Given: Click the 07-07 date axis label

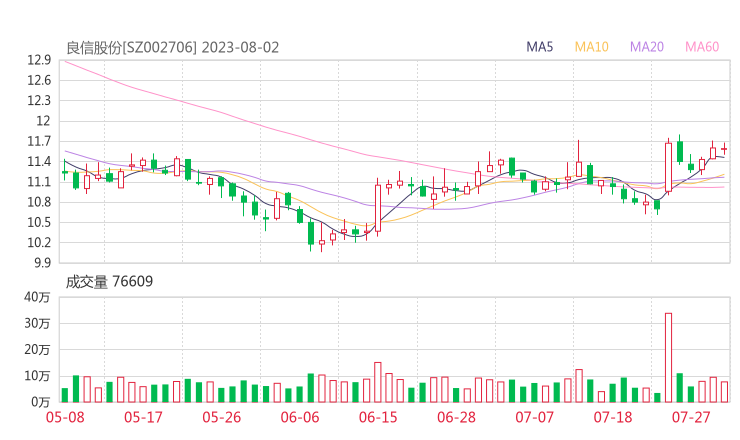Looking at the screenshot, I should point(534,417).
